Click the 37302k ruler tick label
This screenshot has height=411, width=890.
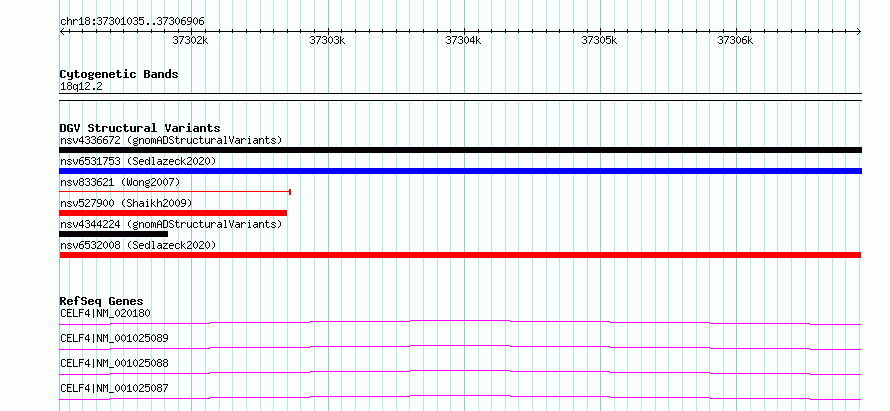pos(191,40)
